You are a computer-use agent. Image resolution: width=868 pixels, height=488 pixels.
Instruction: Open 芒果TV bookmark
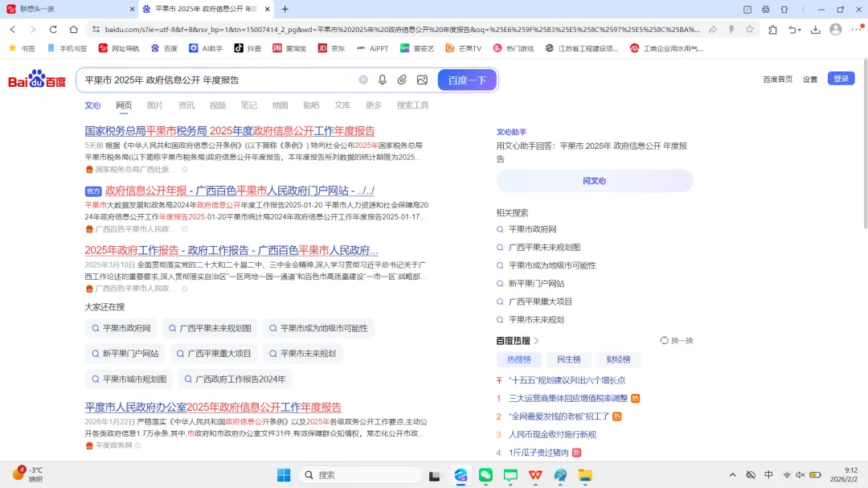pos(464,48)
